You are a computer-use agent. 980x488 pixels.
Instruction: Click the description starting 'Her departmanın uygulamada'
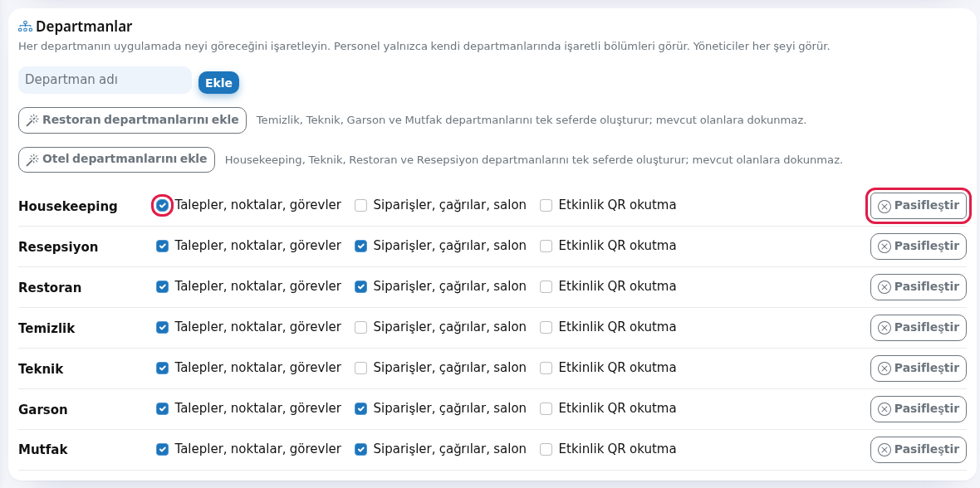click(424, 46)
